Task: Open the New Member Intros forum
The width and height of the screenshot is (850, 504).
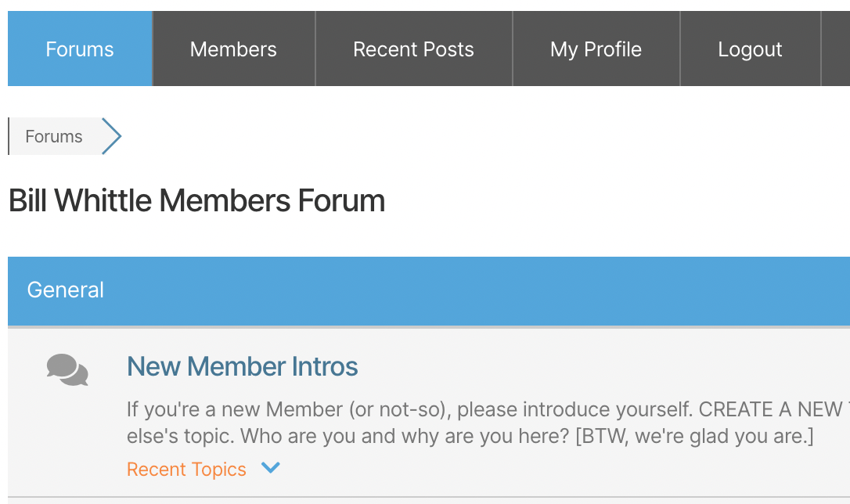Action: pyautogui.click(x=243, y=366)
